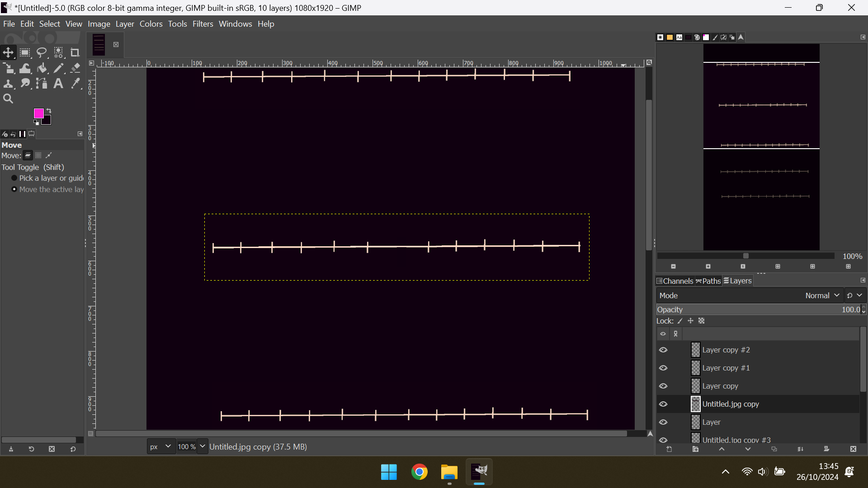Image resolution: width=868 pixels, height=488 pixels.
Task: Choose the Bucket Fill tool
Action: (42, 68)
